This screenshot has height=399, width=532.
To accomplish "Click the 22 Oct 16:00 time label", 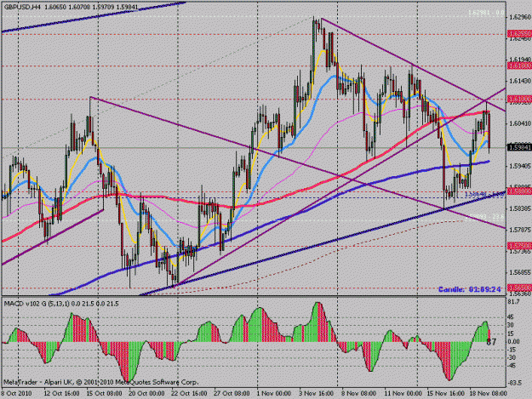I will click(189, 394).
